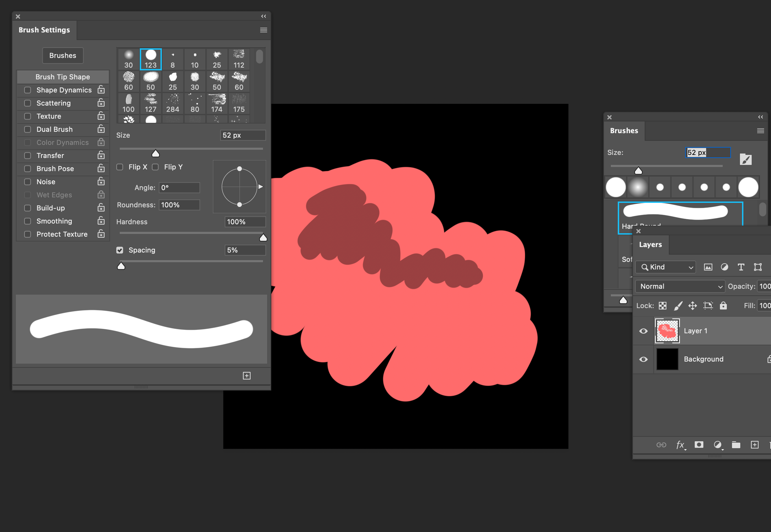This screenshot has height=532, width=771.
Task: Click lock image pixels brush icon
Action: [678, 306]
